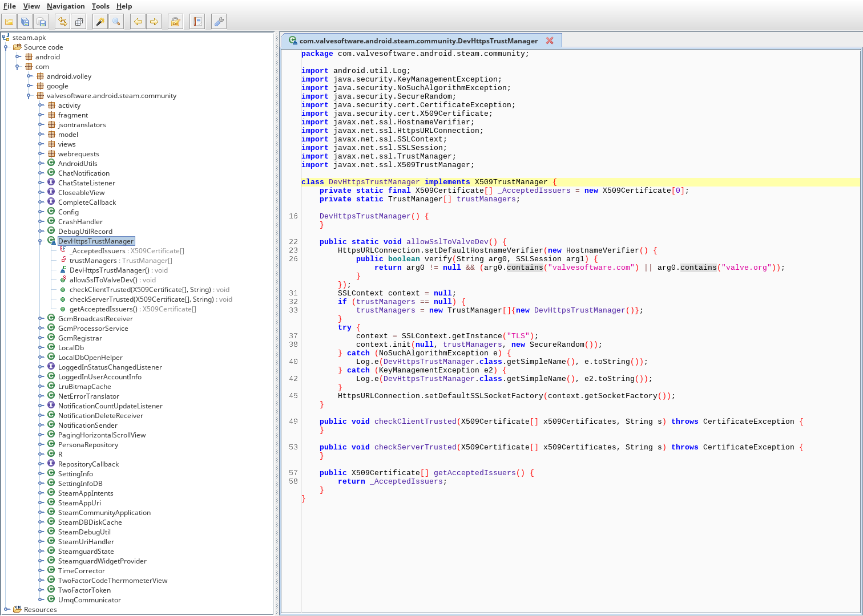This screenshot has width=863, height=616.
Task: Expand the android.volley package
Action: click(x=29, y=76)
